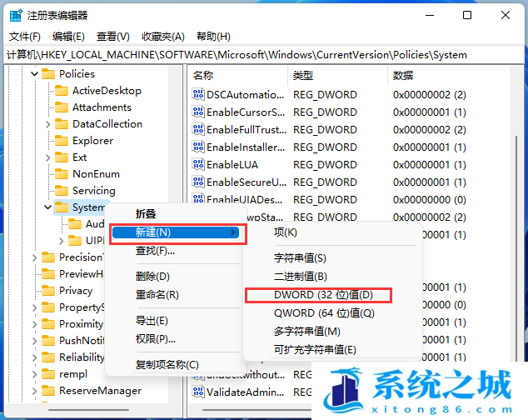Click the EnableLUA DWORD value icon
The image size is (528, 420).
(198, 165)
